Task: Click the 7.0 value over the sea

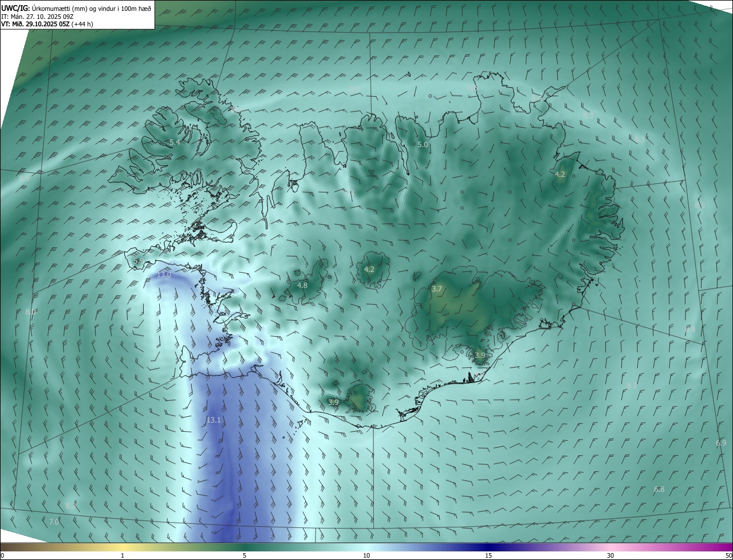Action: 53,522
